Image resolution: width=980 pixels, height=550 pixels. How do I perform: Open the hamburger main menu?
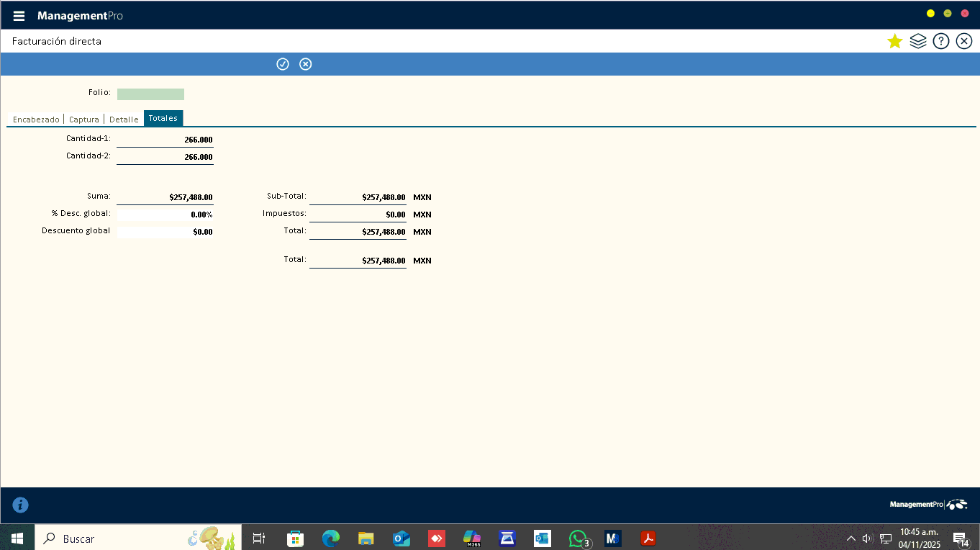[x=19, y=16]
